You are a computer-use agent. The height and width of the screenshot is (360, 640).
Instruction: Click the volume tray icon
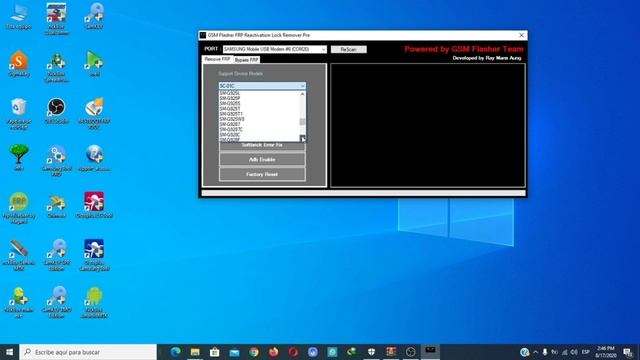pos(574,352)
